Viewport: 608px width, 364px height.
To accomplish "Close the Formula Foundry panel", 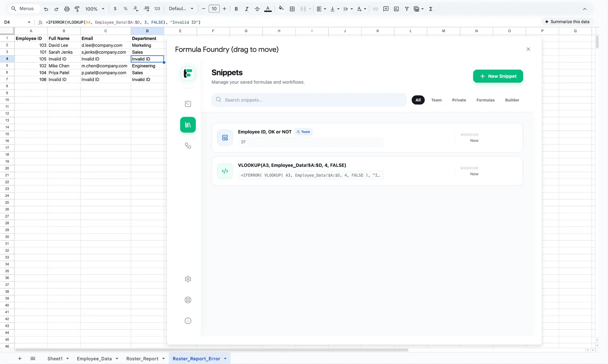I will point(528,49).
